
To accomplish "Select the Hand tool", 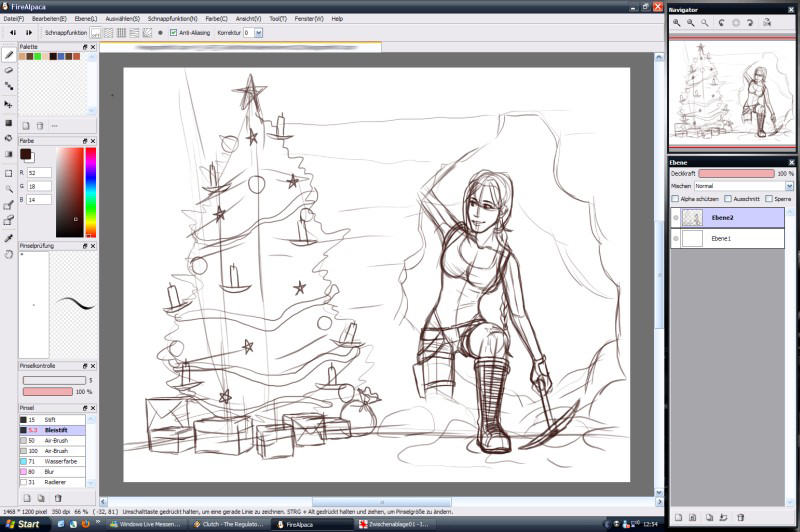I will pyautogui.click(x=9, y=254).
